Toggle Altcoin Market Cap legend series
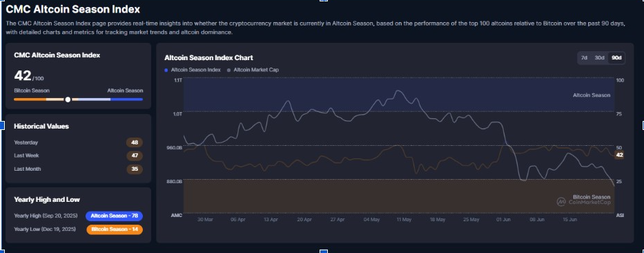644x253 pixels. (x=253, y=70)
